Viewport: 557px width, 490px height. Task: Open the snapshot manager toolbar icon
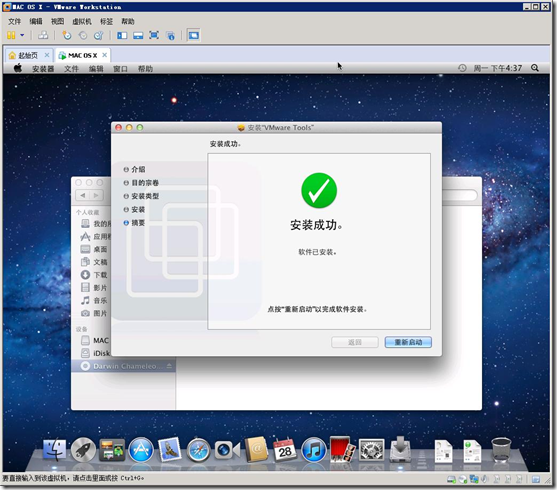tap(98, 35)
